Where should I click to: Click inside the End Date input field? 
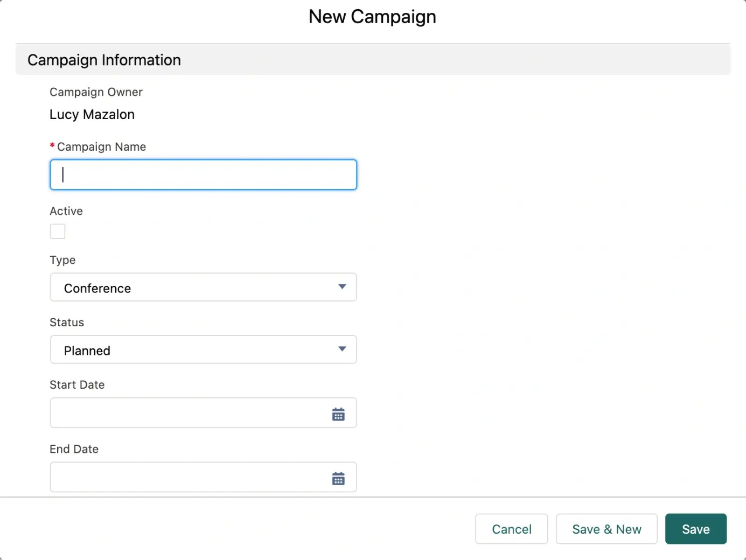[189, 477]
